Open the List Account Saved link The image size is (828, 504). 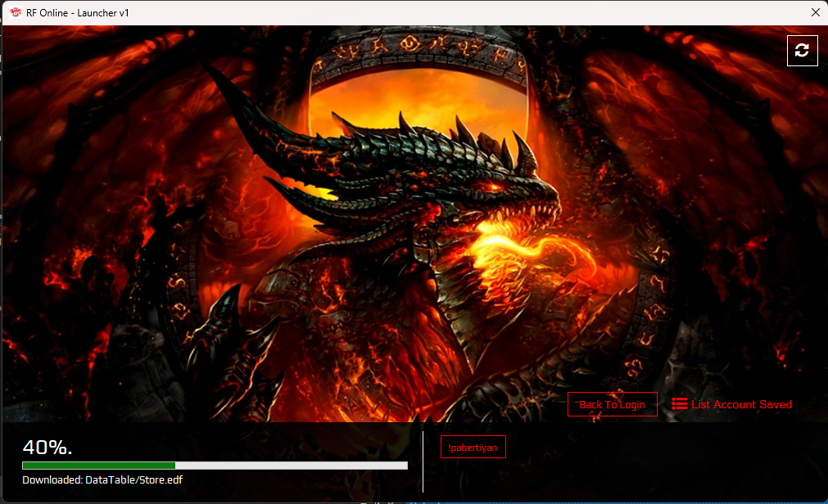pyautogui.click(x=741, y=404)
